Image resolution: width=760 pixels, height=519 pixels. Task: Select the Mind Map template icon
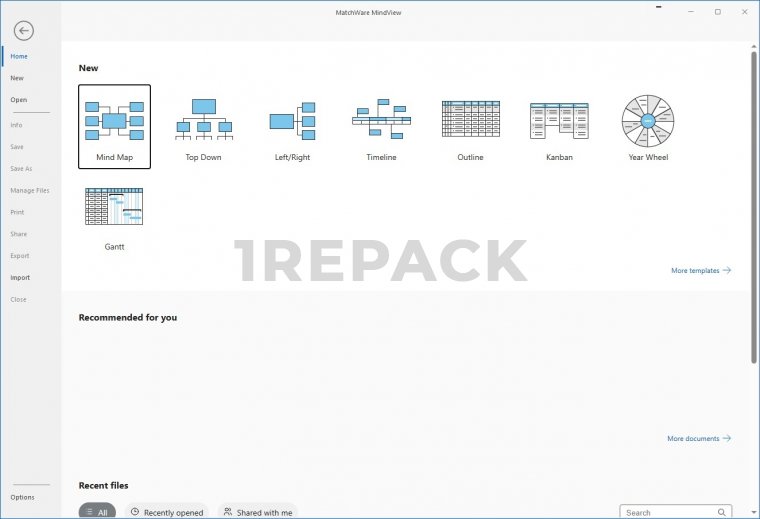pos(114,120)
